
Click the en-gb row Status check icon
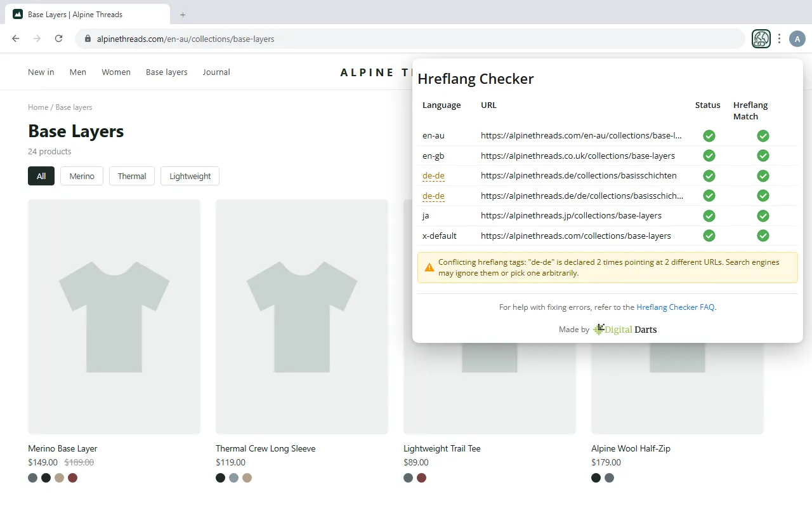click(x=709, y=156)
